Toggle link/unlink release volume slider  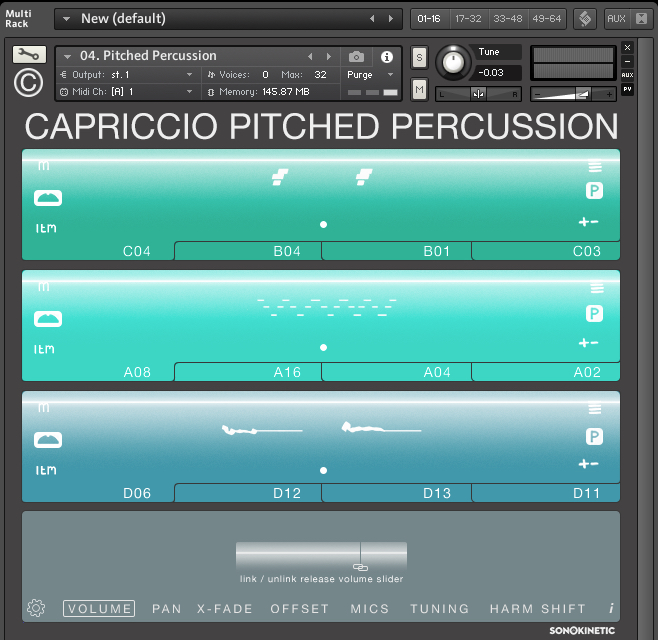[360, 567]
